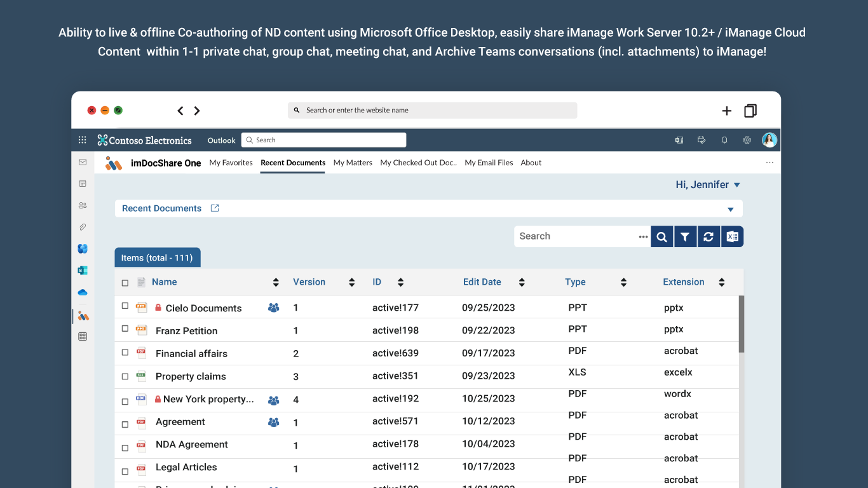Viewport: 868px width, 488px height.
Task: Check the NDA Agreement row checkbox
Action: (125, 447)
